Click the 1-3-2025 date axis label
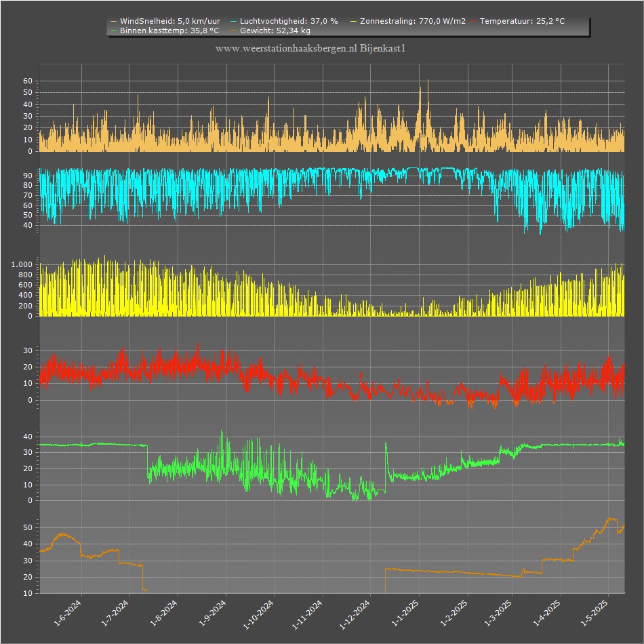This screenshot has width=644, height=644. (498, 613)
